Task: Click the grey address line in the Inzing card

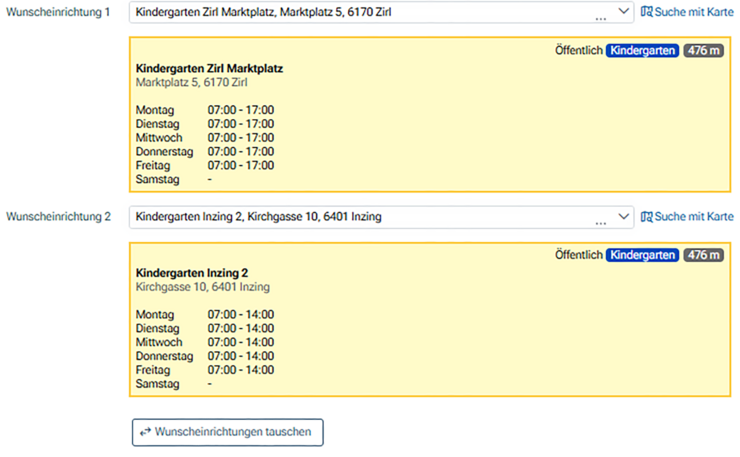Action: 202,287
